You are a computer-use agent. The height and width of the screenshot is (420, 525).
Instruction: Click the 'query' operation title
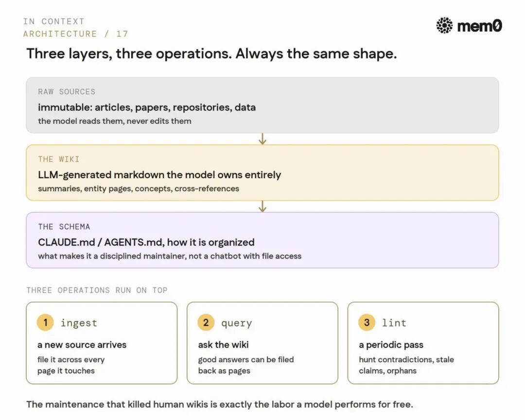pyautogui.click(x=236, y=323)
